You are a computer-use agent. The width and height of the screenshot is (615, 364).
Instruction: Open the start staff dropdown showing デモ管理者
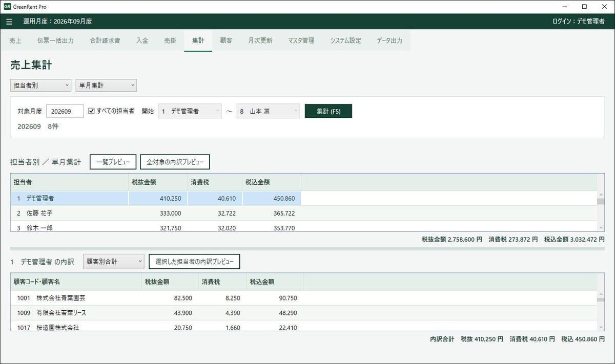coord(190,111)
